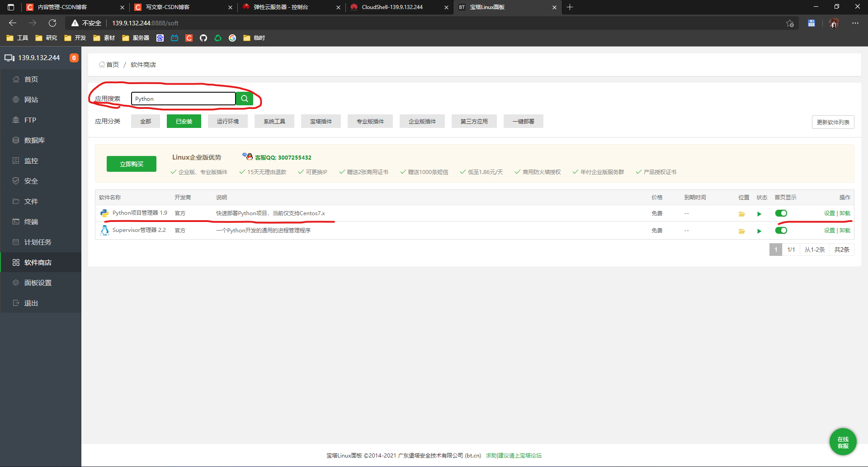Viewport: 868px width, 467px height.
Task: Click the 首页 breadcrumb link
Action: 109,65
